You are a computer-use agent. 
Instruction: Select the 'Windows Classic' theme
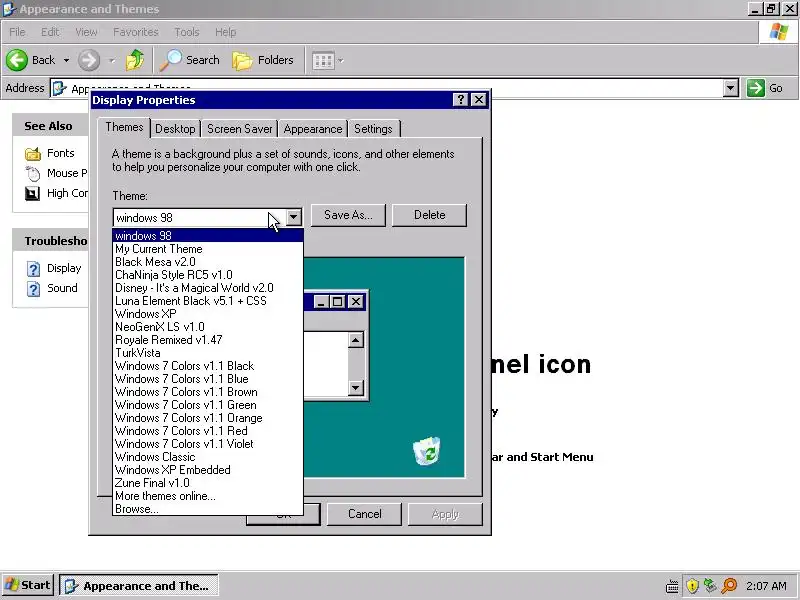[208, 457]
